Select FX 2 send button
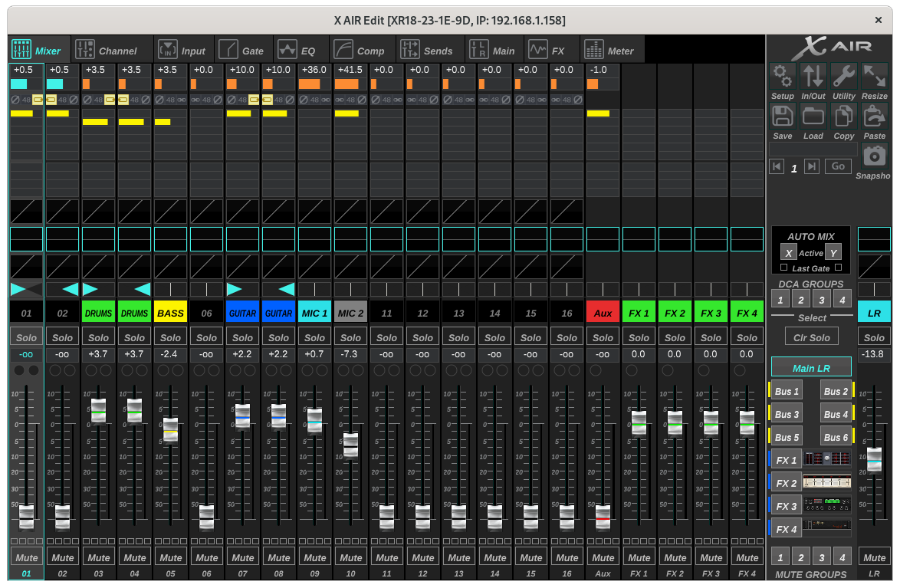This screenshot has height=588, width=900. 787,482
